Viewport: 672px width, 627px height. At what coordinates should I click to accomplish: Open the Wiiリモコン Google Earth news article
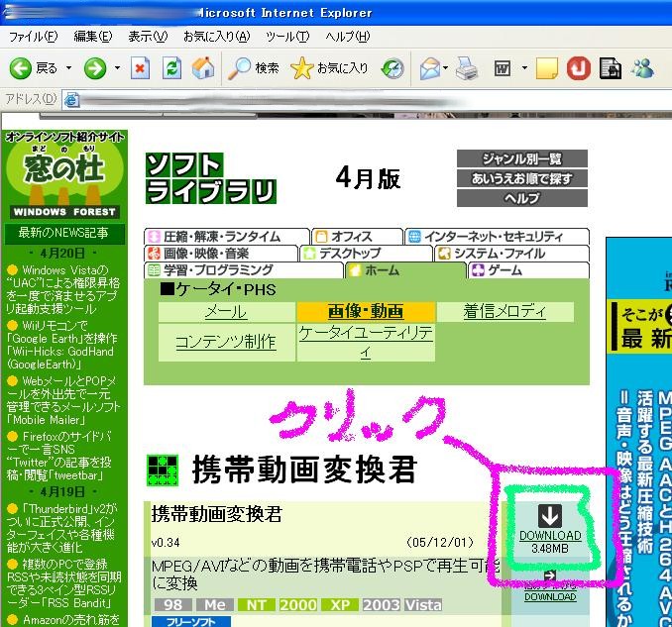[x=60, y=345]
